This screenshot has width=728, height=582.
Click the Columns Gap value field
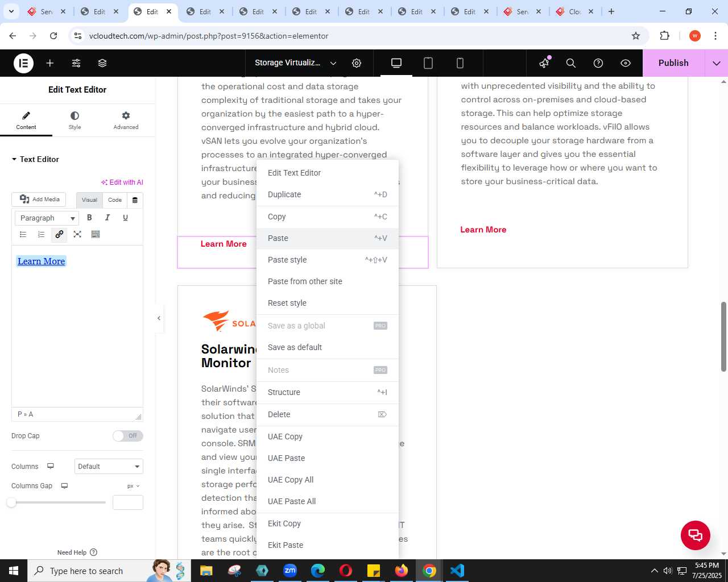(x=128, y=502)
